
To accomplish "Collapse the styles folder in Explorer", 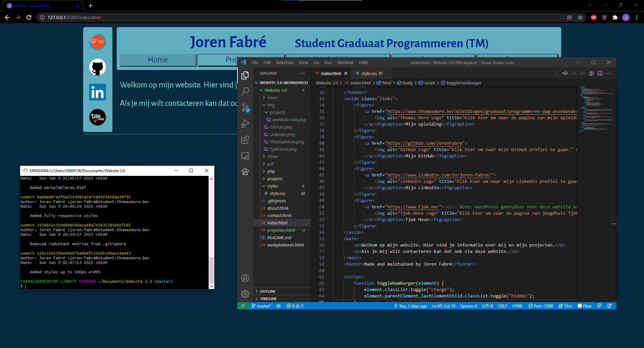I will (282, 186).
